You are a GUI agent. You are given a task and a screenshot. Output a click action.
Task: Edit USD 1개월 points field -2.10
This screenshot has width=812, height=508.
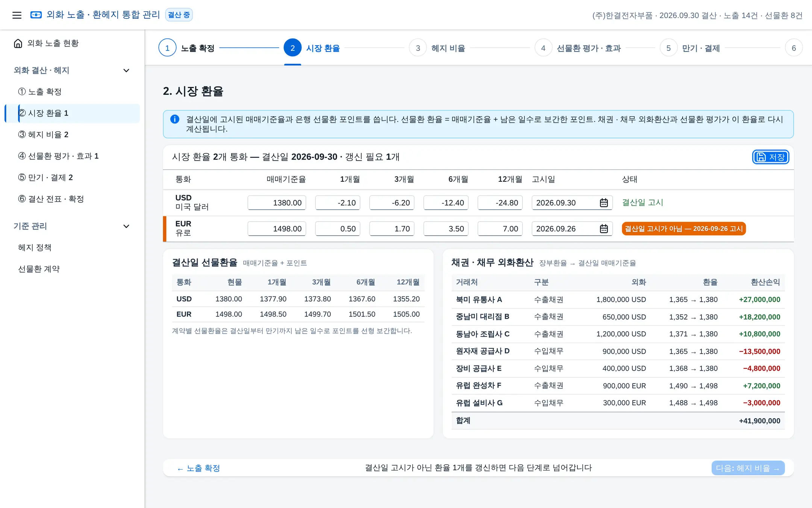338,203
